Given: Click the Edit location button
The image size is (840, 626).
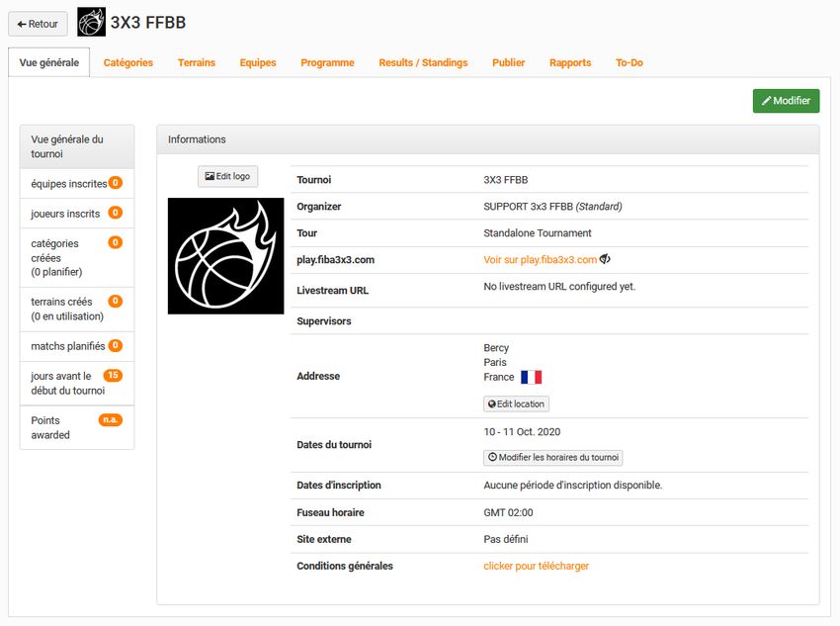Looking at the screenshot, I should click(x=516, y=404).
